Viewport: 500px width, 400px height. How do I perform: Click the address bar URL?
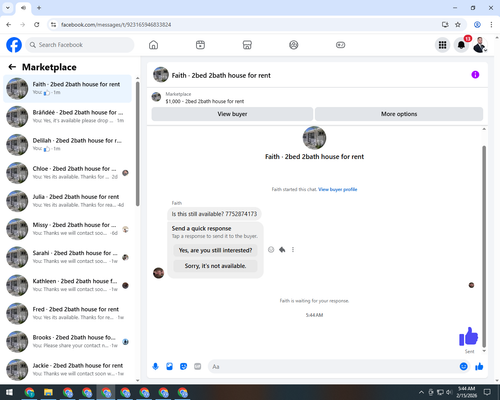point(116,25)
